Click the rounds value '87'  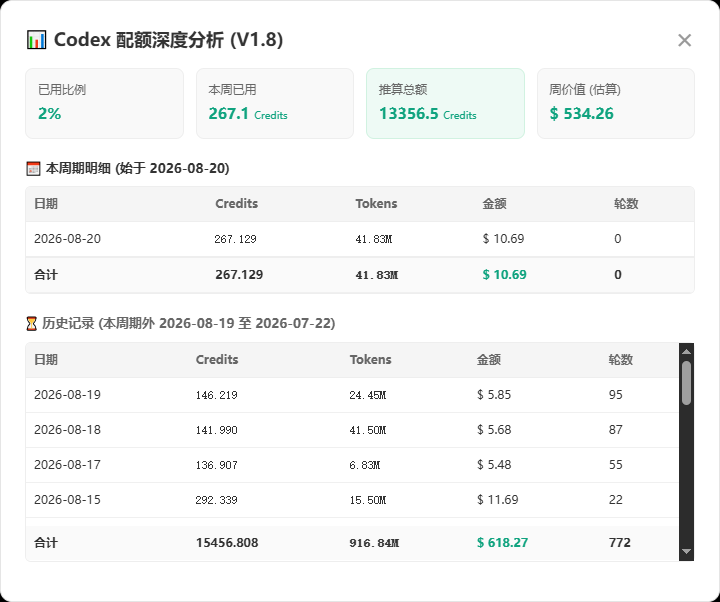coord(616,430)
